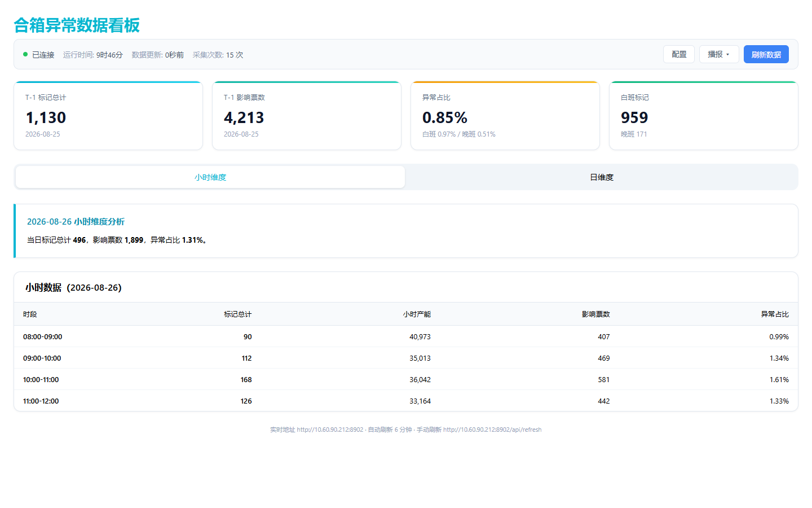The height and width of the screenshot is (508, 812).
Task: Select the T-1 影响票数 card
Action: pyautogui.click(x=307, y=116)
